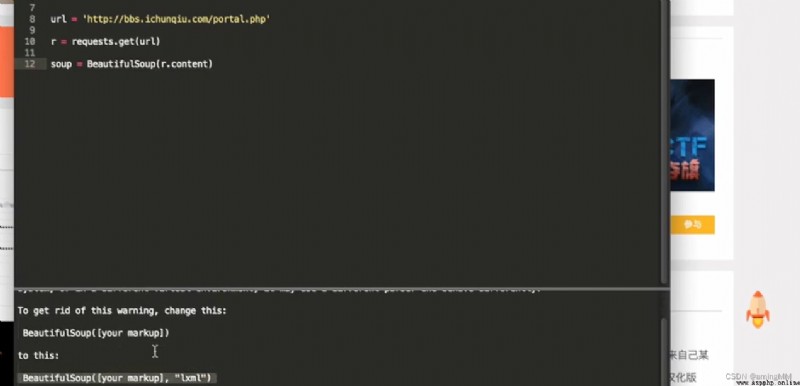Viewport: 800px width, 386px height.
Task: Click on BeautifulSoup(r.content) call
Action: point(149,64)
